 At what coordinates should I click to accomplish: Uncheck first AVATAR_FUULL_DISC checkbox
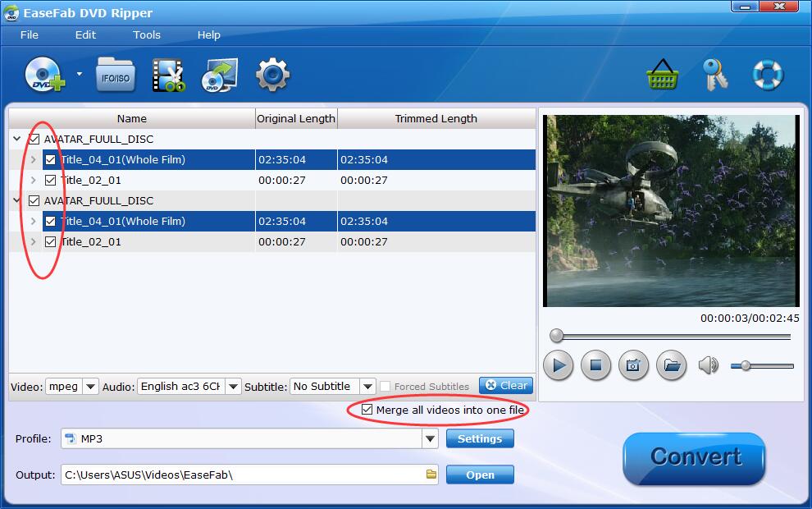(x=34, y=139)
